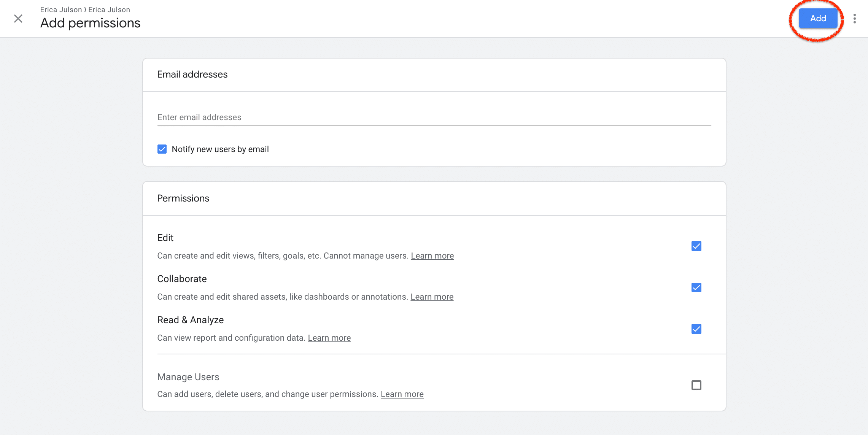Click the Read & Analyze label
Viewport: 868px width, 435px height.
click(x=191, y=320)
